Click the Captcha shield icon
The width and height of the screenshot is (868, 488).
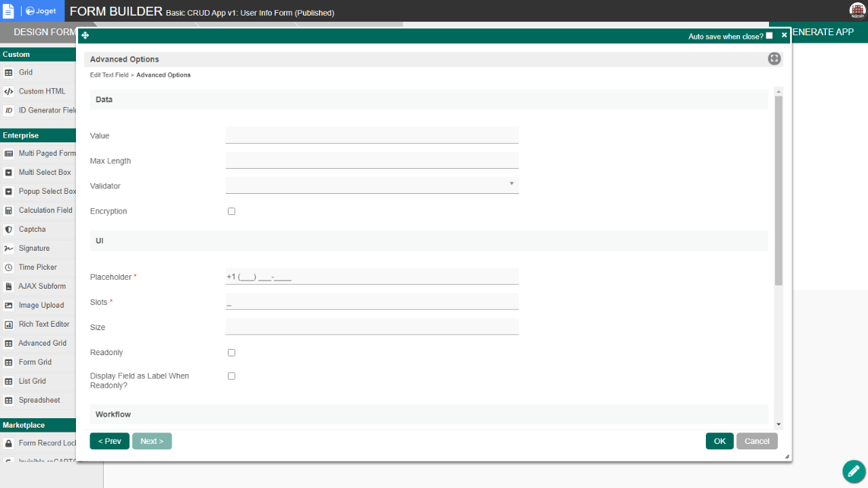tap(9, 230)
